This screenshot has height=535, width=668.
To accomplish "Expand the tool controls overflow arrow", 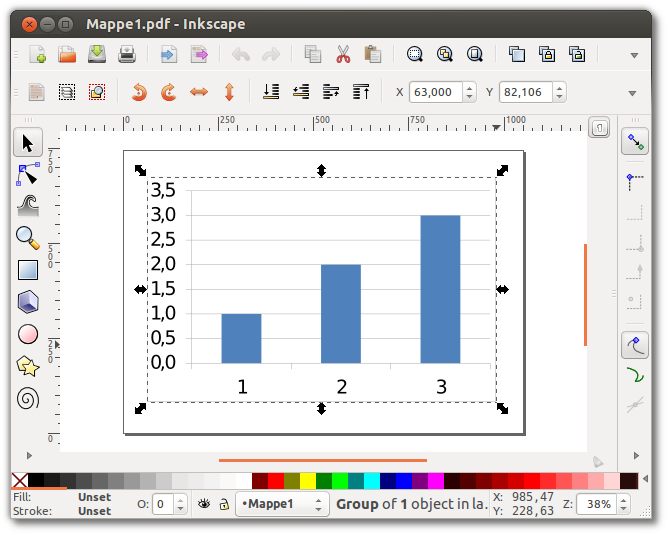I will coord(632,93).
